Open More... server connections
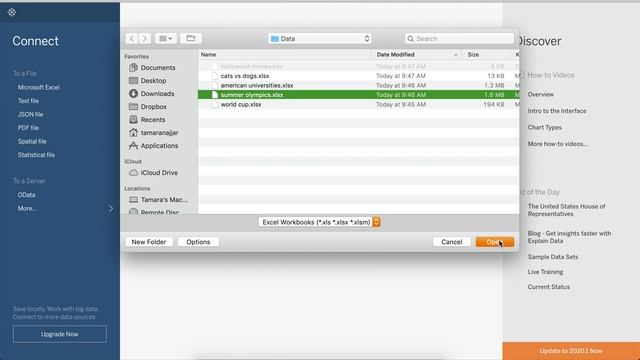This screenshot has width=640, height=360. tap(27, 208)
